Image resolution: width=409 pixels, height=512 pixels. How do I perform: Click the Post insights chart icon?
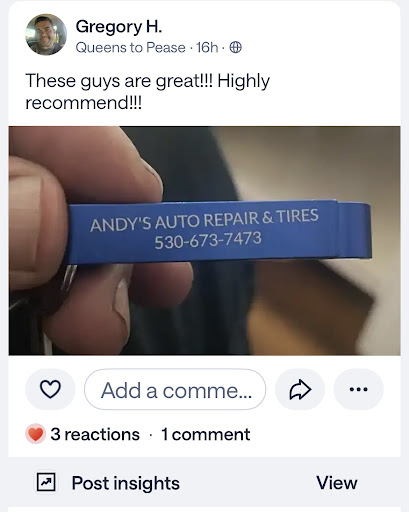[46, 482]
